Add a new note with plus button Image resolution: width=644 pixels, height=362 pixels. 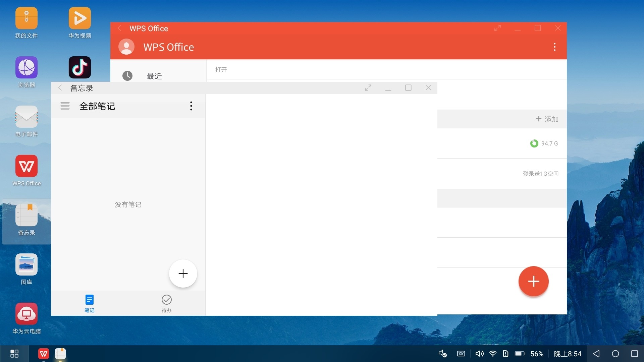(183, 274)
